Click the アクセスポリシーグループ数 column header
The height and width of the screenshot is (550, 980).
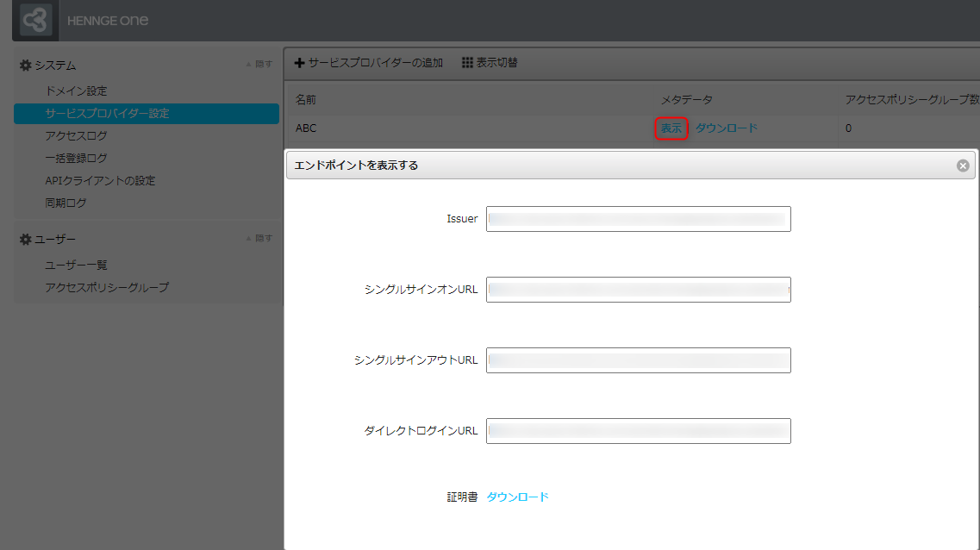pos(912,99)
